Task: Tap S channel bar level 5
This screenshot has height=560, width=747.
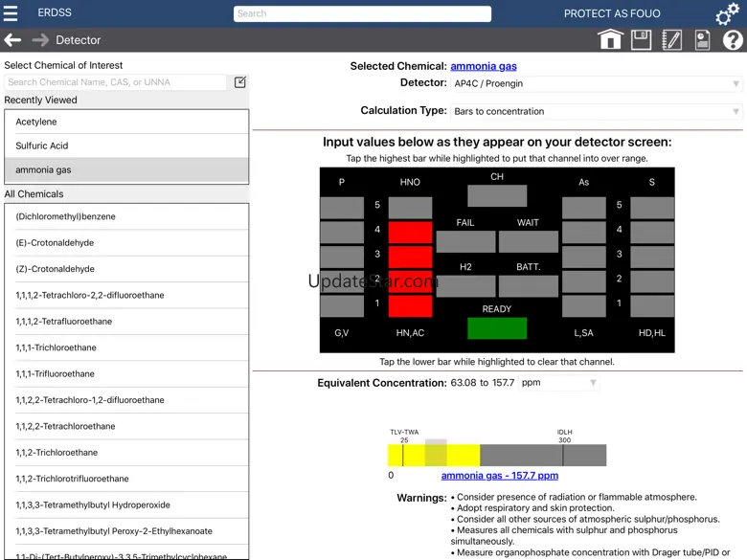Action: [652, 208]
